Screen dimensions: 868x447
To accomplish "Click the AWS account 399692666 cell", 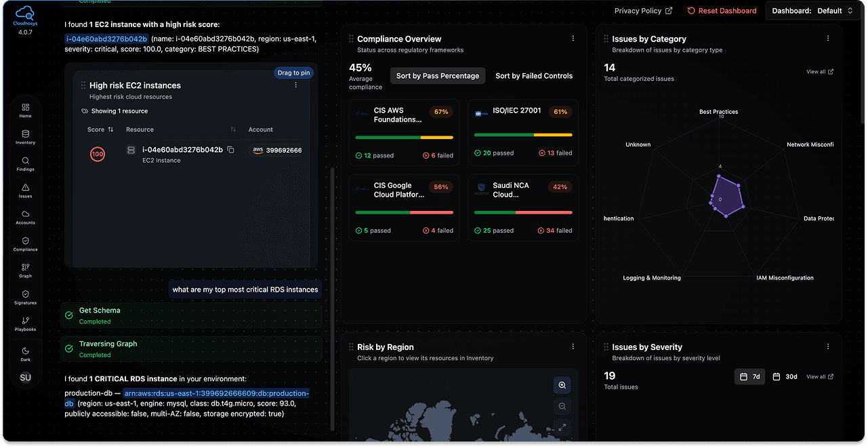I will click(x=276, y=151).
